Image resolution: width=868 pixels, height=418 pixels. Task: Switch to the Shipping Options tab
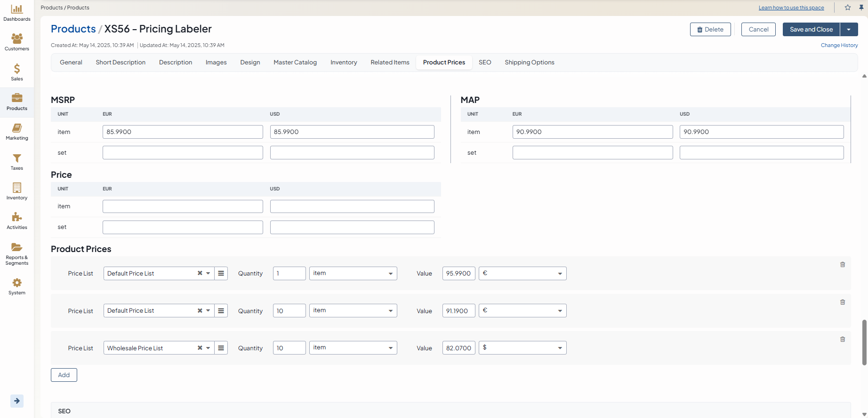point(530,63)
